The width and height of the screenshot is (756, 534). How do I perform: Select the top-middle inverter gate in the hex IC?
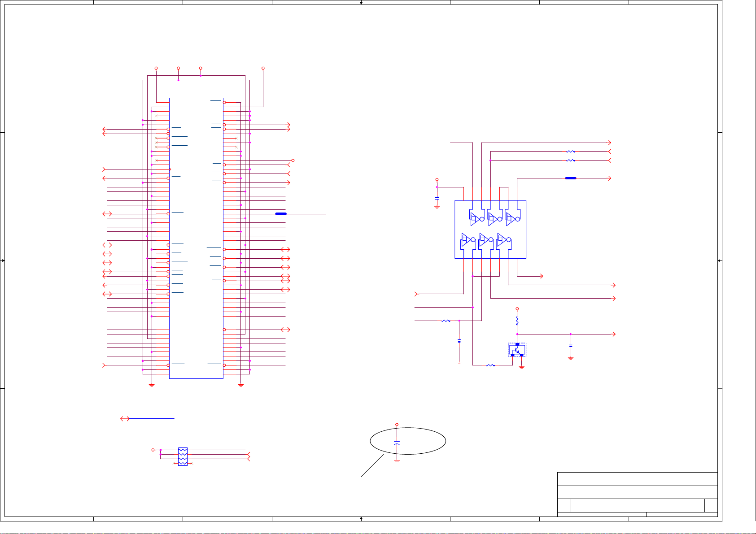click(495, 218)
